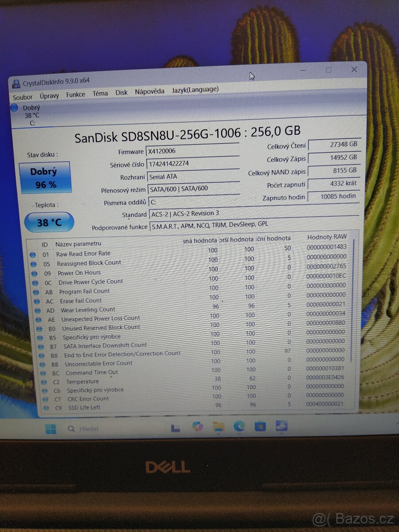Viewport: 399px width, 532px height.
Task: Click the Hodnoty RAW column header
Action: (327, 237)
